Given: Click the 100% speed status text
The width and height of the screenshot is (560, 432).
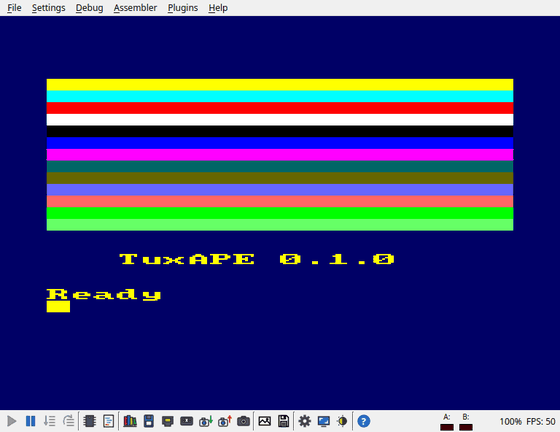Looking at the screenshot, I should [x=510, y=422].
